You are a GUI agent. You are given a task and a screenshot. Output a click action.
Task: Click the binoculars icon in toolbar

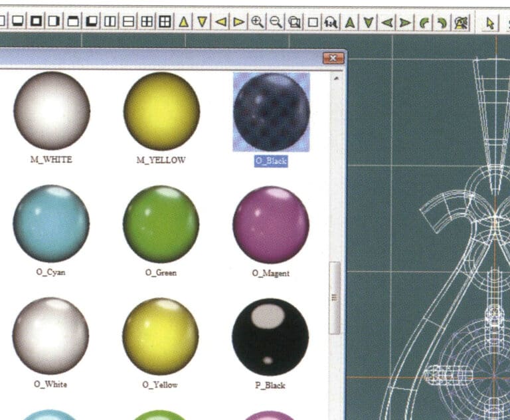[x=331, y=23]
